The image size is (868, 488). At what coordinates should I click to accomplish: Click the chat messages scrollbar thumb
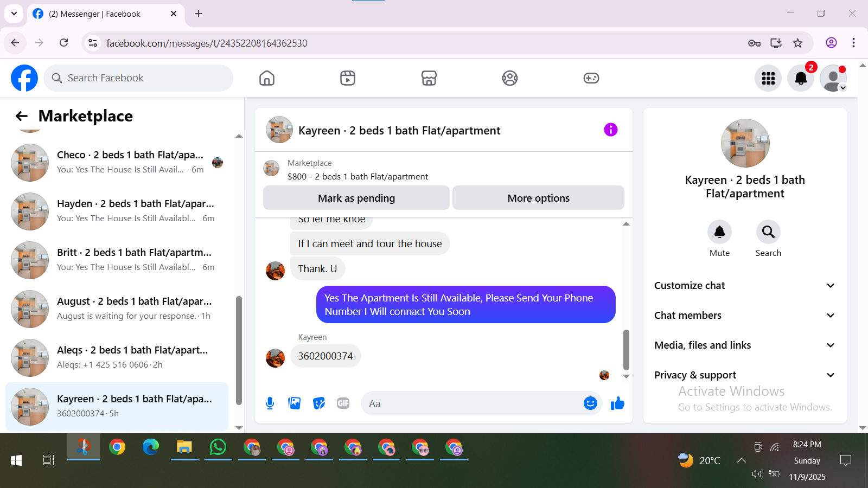[x=626, y=350]
